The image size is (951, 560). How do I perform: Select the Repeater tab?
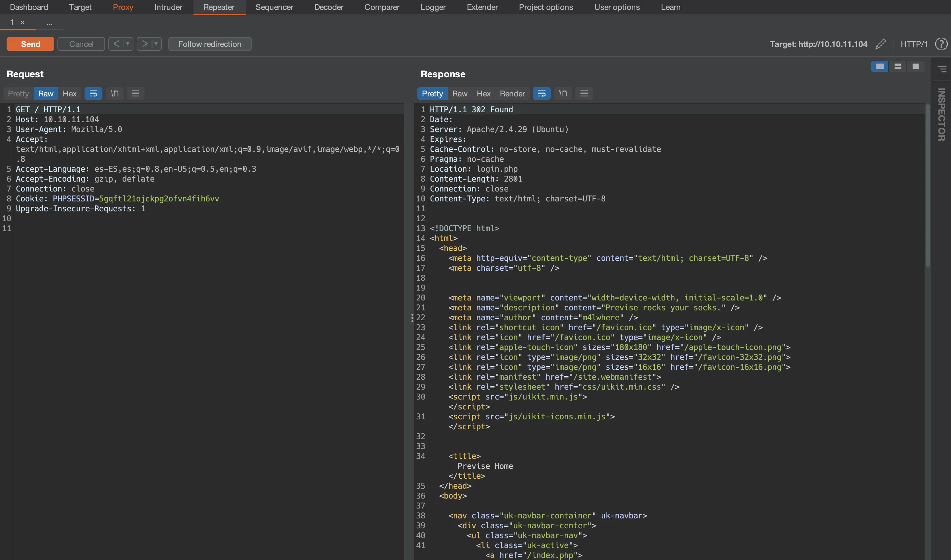219,7
